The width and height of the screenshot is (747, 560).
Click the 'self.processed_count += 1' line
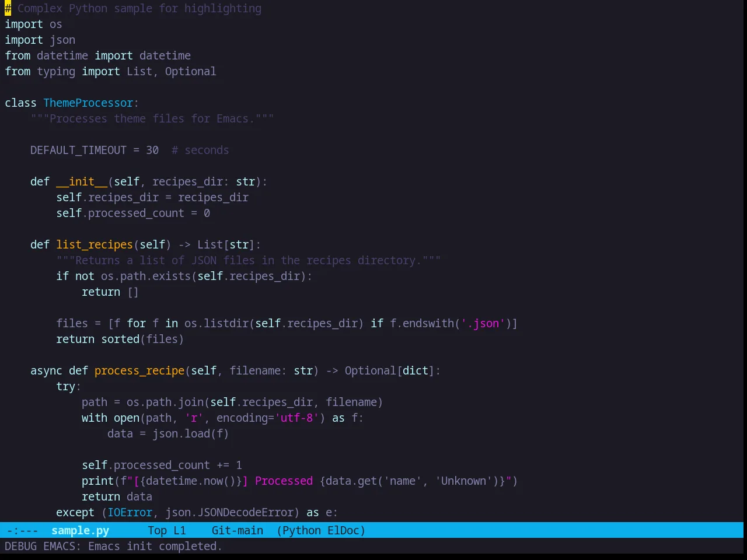[x=162, y=465]
